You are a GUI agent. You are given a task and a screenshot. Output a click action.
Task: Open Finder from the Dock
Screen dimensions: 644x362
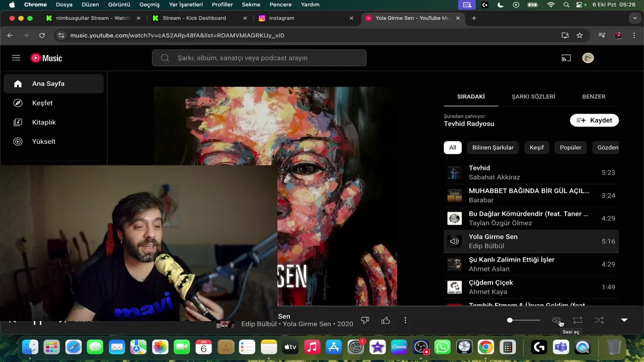coord(30,347)
